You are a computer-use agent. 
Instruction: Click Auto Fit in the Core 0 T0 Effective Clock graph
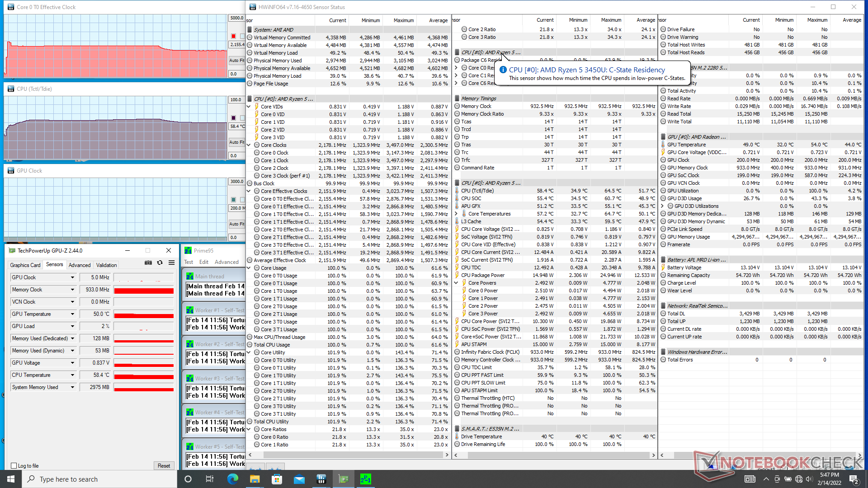(x=236, y=60)
